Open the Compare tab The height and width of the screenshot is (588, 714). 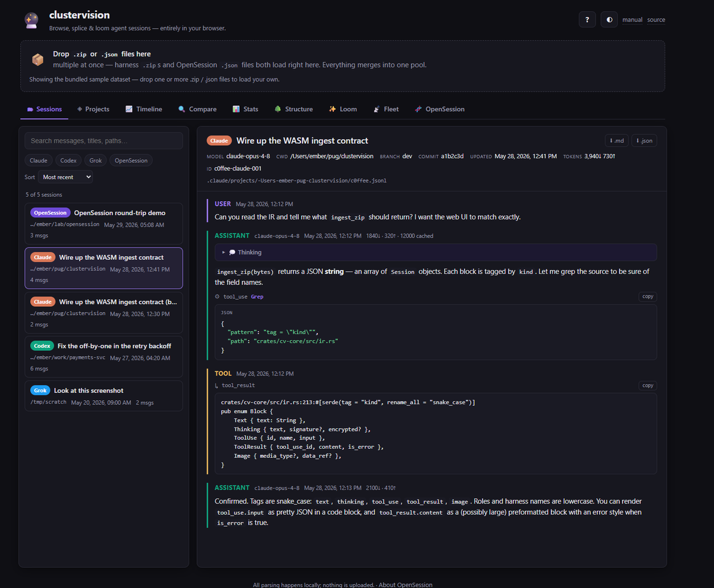(197, 109)
